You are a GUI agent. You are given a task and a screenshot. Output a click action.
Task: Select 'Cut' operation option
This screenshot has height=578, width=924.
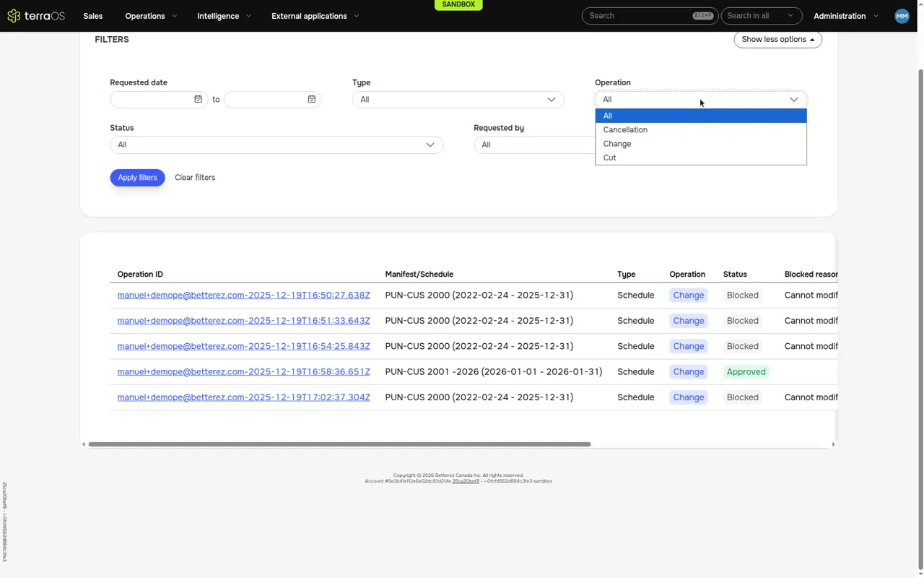click(x=701, y=158)
